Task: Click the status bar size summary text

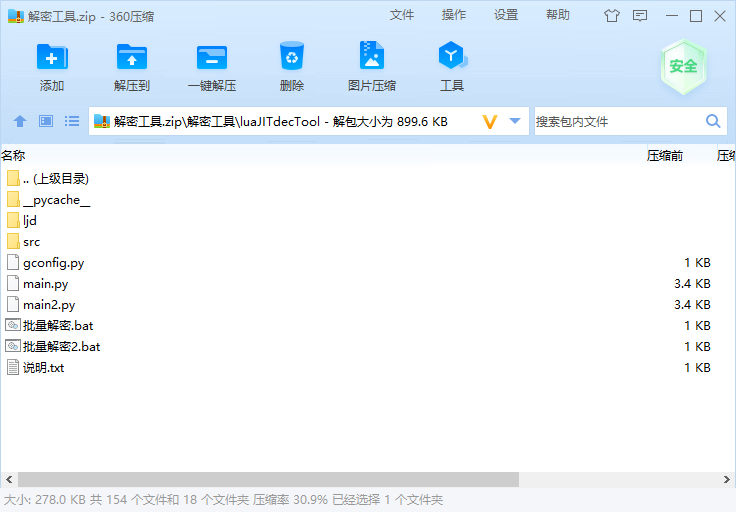Action: click(x=223, y=500)
